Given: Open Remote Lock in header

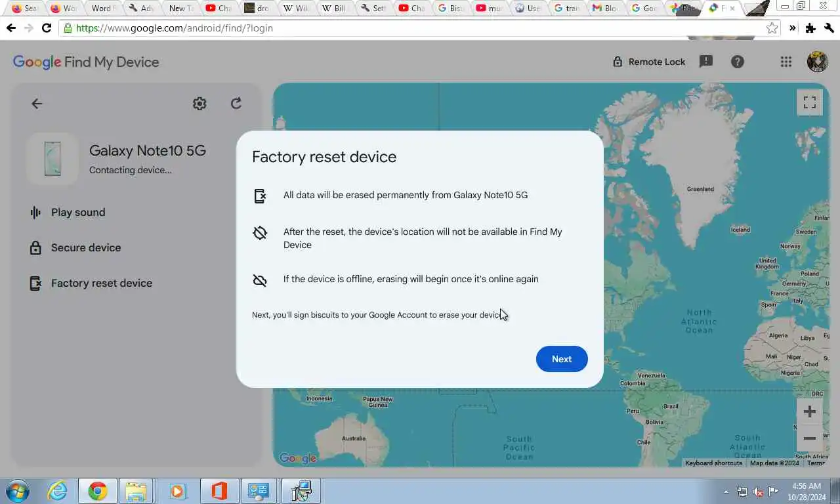Looking at the screenshot, I should point(648,62).
